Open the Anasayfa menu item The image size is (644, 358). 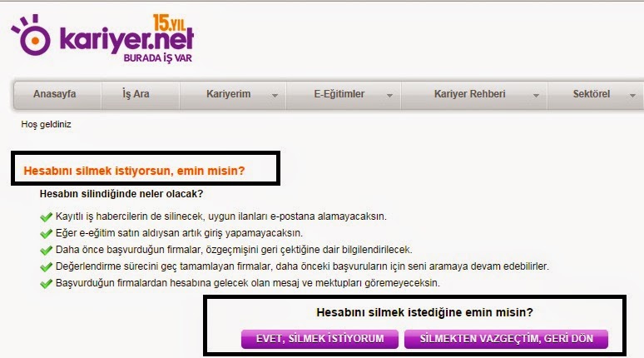click(x=55, y=94)
